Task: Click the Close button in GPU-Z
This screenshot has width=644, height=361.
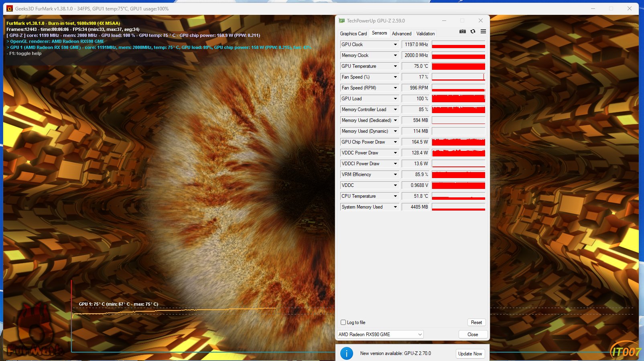Action: 473,335
